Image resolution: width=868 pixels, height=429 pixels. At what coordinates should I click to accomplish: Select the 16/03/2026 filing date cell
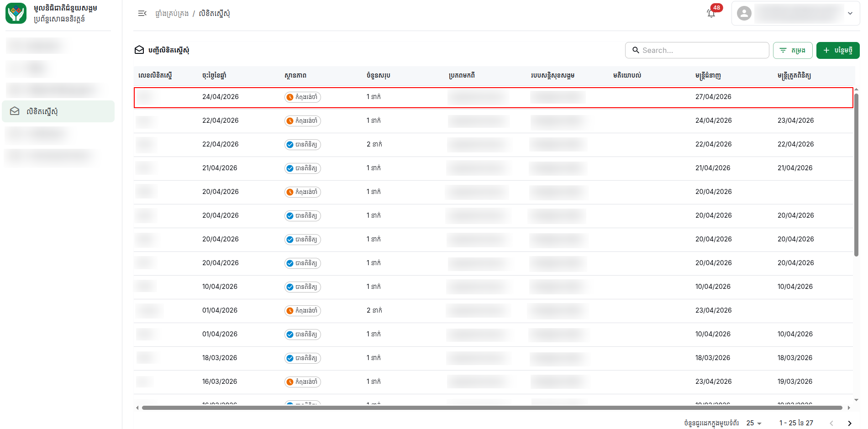(x=220, y=382)
